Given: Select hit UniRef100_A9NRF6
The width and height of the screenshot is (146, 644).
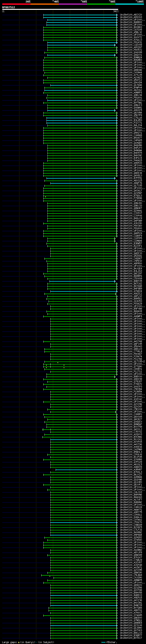Looking at the screenshot, I should (x=131, y=93).
